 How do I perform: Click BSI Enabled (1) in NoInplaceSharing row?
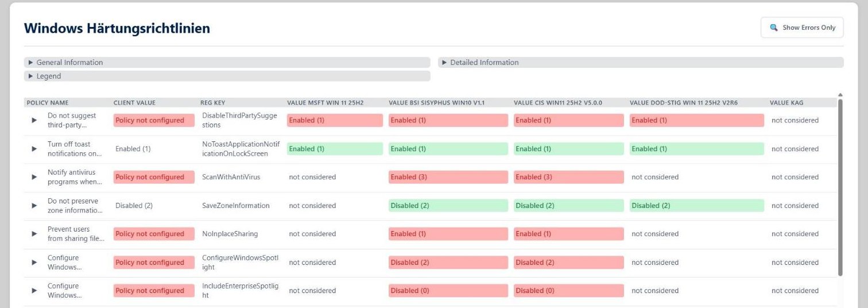tap(448, 234)
